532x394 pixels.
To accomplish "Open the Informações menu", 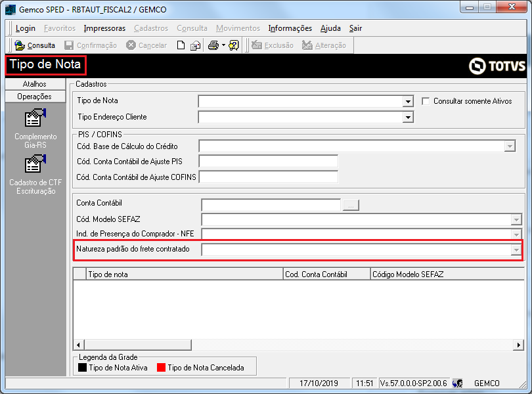I will click(290, 28).
